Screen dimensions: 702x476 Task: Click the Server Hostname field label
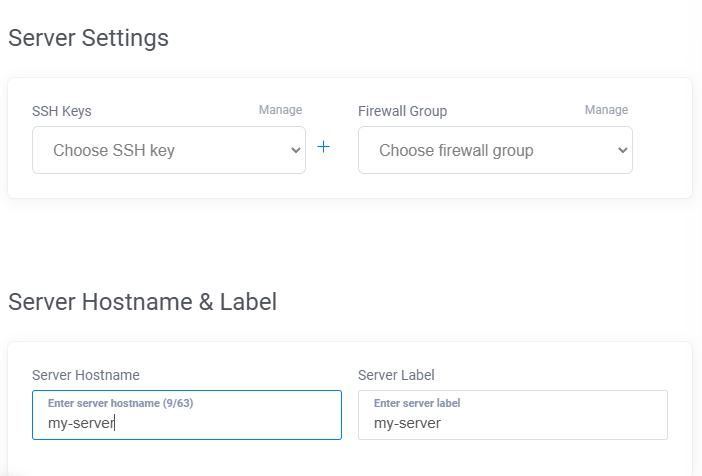[x=86, y=375]
